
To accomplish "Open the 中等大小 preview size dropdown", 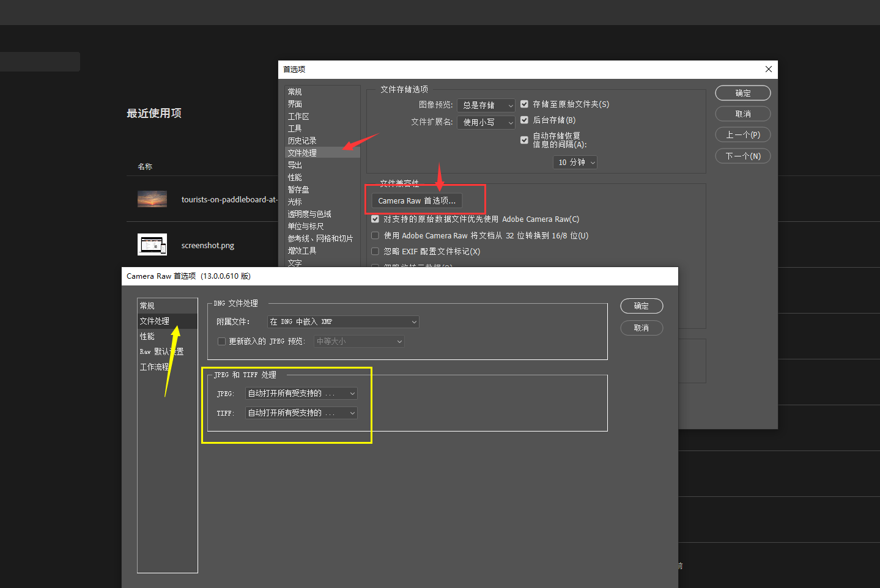I will click(x=359, y=341).
